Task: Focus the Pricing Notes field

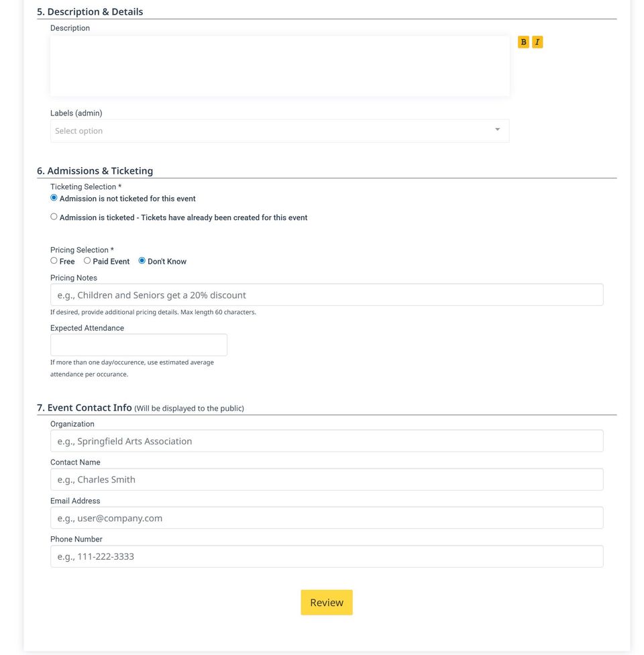Action: pyautogui.click(x=327, y=295)
